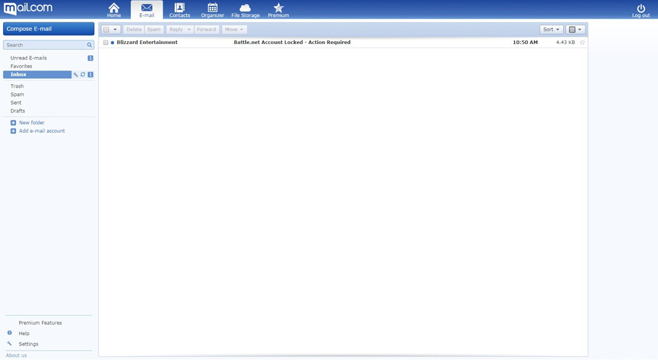Screen dimensions: 658x360
Task: Toggle the select-all checkbox in toolbar
Action: 106,29
